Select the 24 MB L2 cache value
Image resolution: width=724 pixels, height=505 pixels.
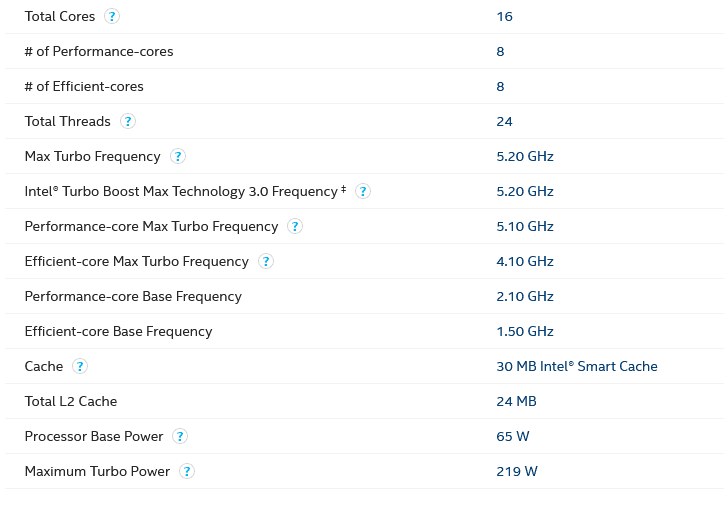tap(516, 401)
